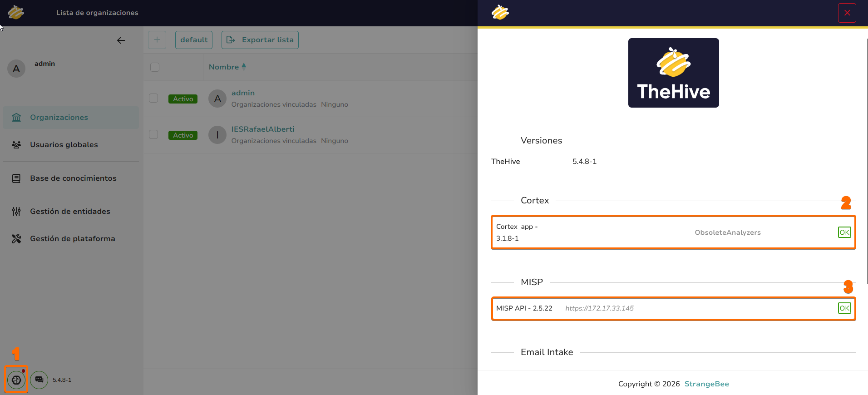
Task: Click the ObsoleteAnalyzers label
Action: 728,232
